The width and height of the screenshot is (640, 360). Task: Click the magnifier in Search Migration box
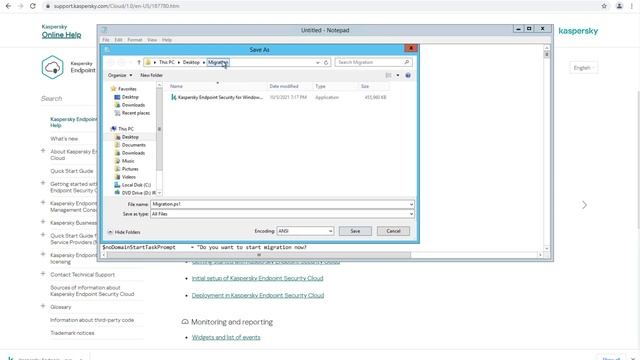[x=407, y=62]
